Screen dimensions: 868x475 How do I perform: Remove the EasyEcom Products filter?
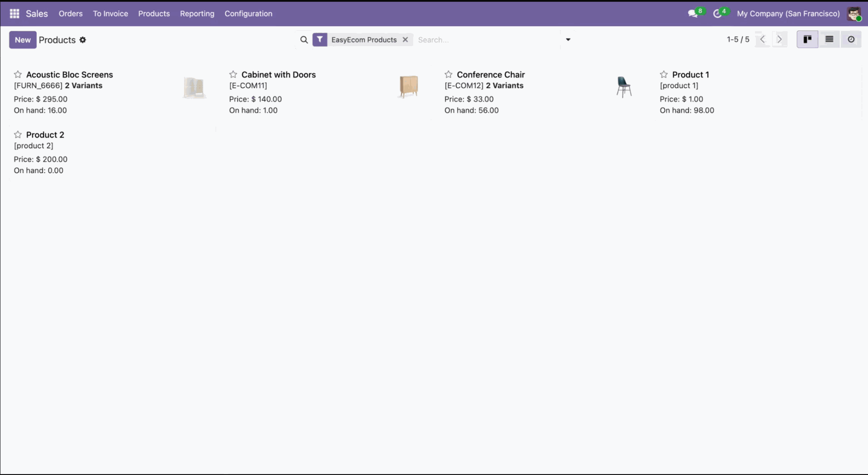405,40
